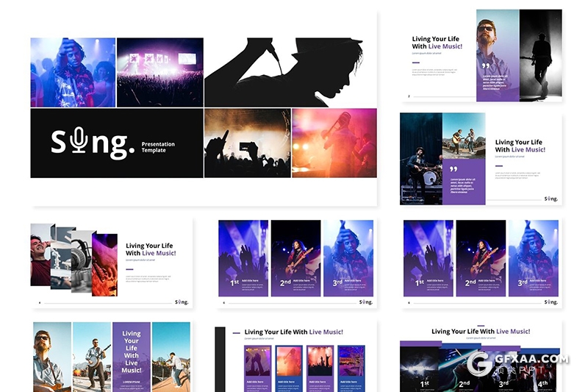Click heading "Living Your Life With Live Music!" bottom-center

click(293, 332)
